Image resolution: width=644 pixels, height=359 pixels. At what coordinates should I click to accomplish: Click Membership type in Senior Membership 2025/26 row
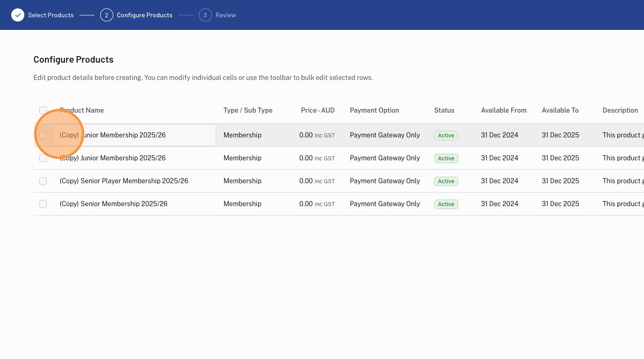tap(242, 204)
